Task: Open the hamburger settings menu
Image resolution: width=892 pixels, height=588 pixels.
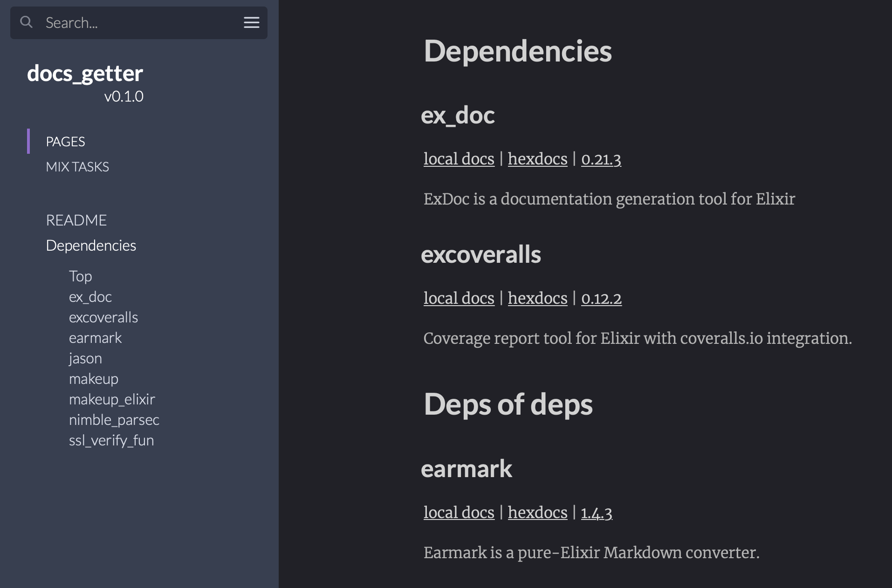Action: [251, 22]
